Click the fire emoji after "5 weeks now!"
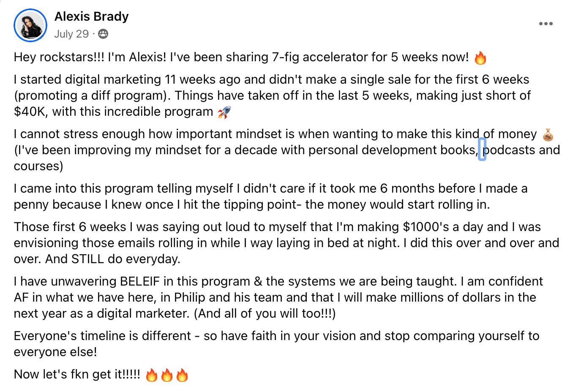 coord(480,57)
